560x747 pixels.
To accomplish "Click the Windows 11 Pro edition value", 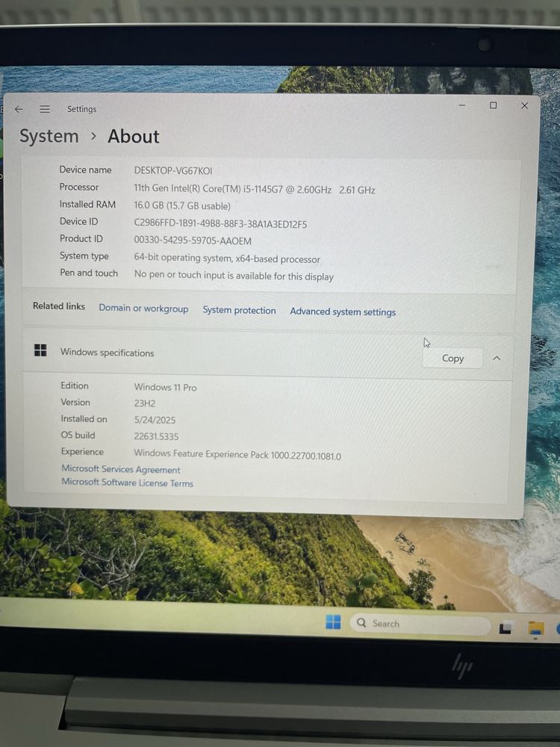I will (165, 387).
